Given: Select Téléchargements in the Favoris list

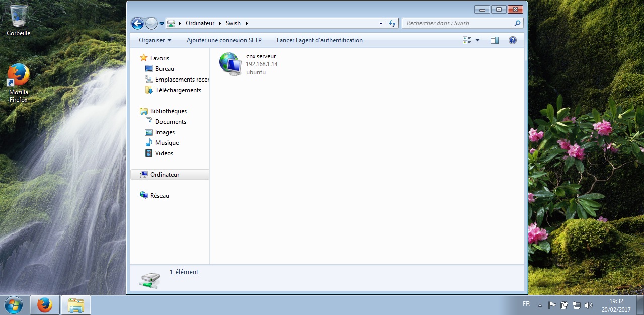Looking at the screenshot, I should click(x=178, y=90).
